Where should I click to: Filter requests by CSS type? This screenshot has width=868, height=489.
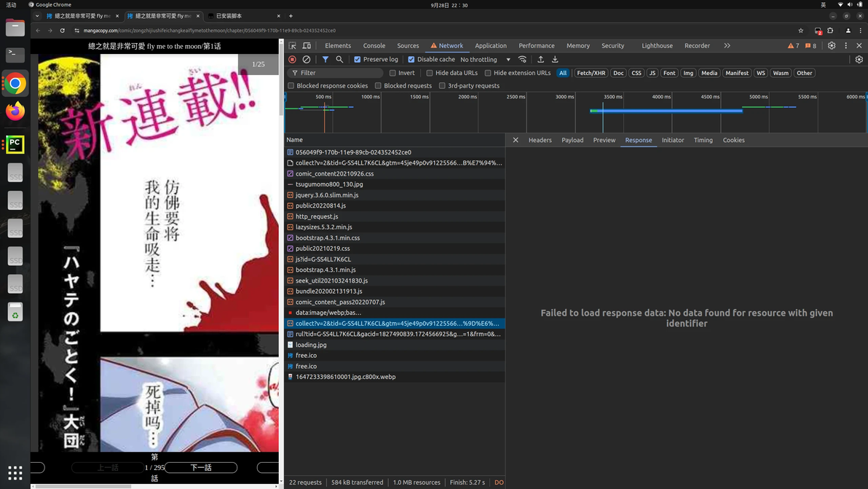[x=636, y=73]
